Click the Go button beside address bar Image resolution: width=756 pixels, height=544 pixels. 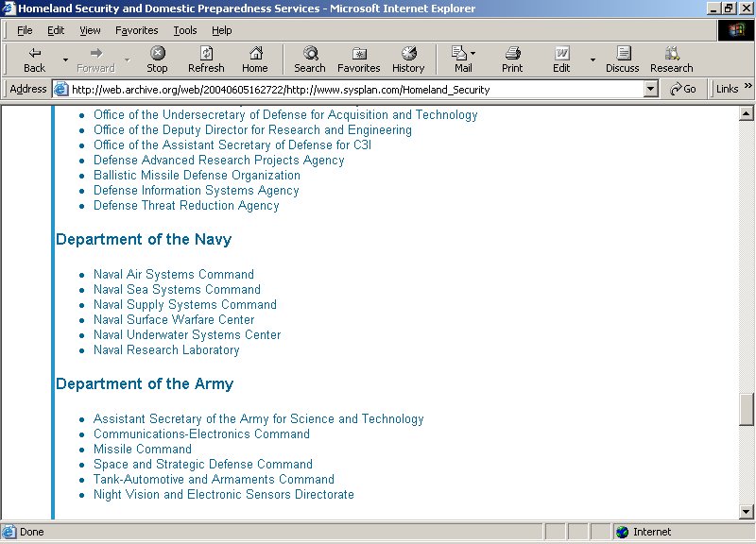[682, 89]
